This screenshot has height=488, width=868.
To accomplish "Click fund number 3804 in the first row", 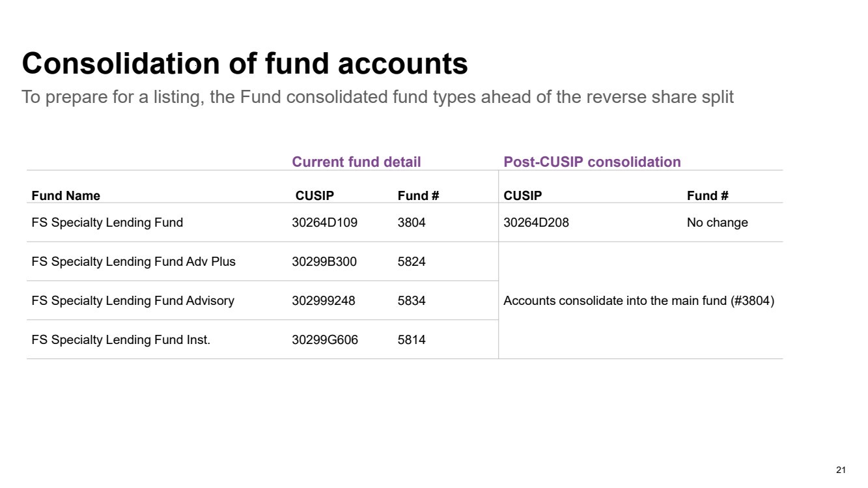I will click(412, 223).
